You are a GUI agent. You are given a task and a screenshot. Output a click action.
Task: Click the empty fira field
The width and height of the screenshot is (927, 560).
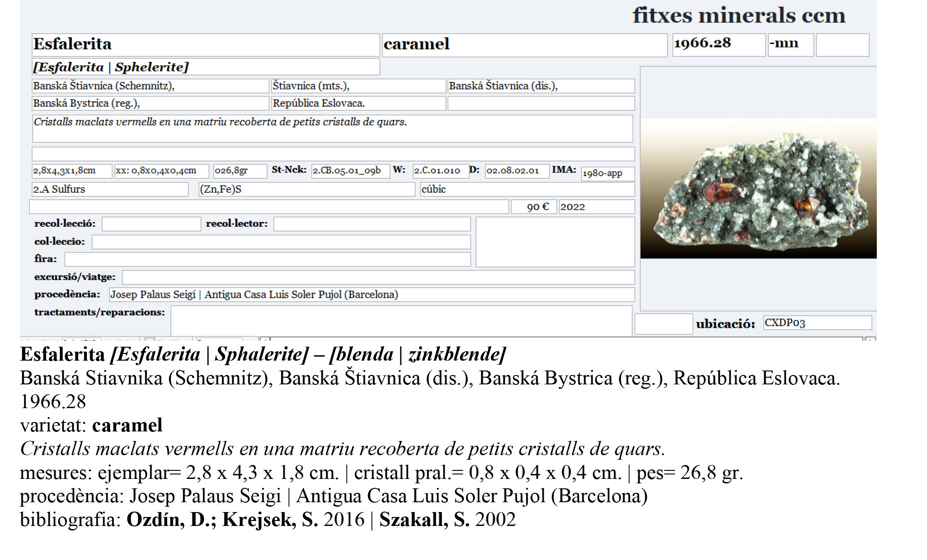click(x=267, y=259)
